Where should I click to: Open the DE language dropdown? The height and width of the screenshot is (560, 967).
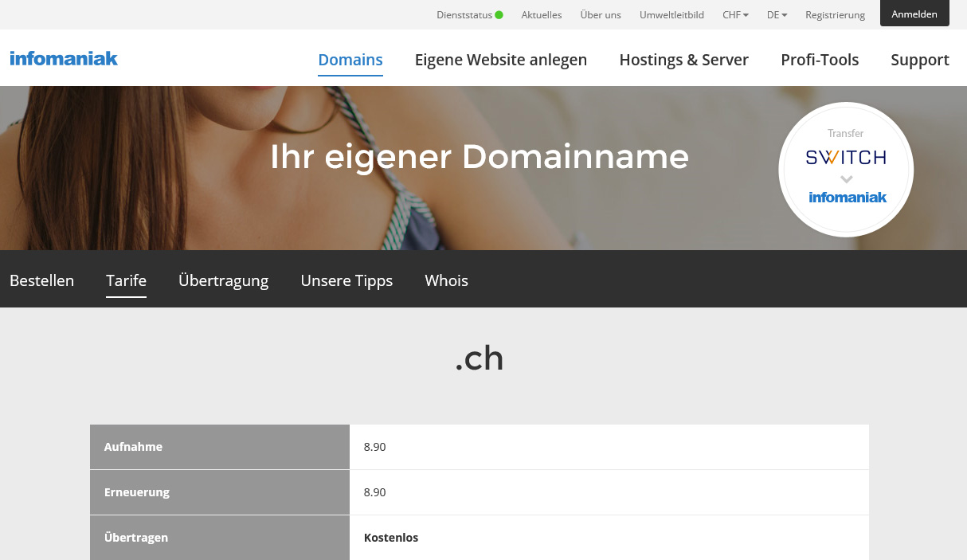[777, 14]
